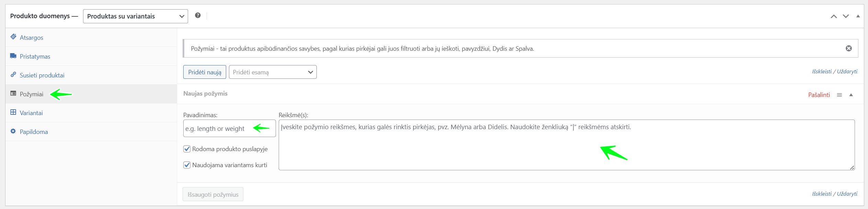Click the Papildoma gear icon
Viewport: 868px width, 209px height.
click(13, 131)
